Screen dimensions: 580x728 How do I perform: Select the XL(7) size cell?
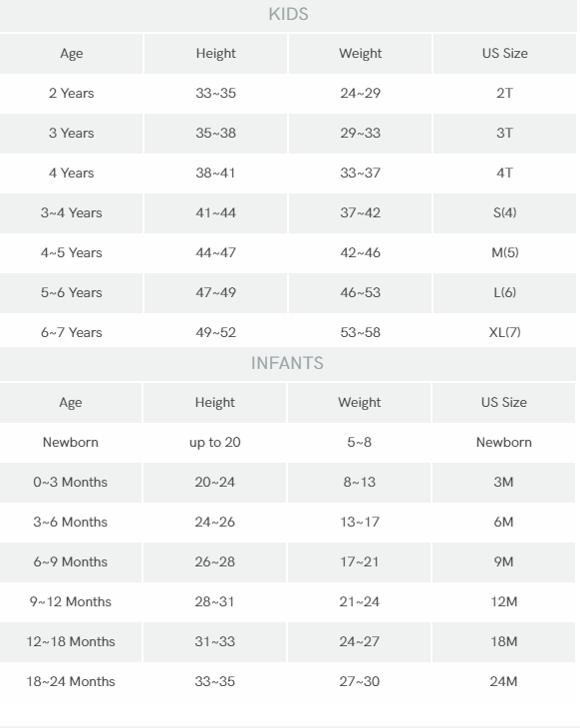(x=505, y=333)
